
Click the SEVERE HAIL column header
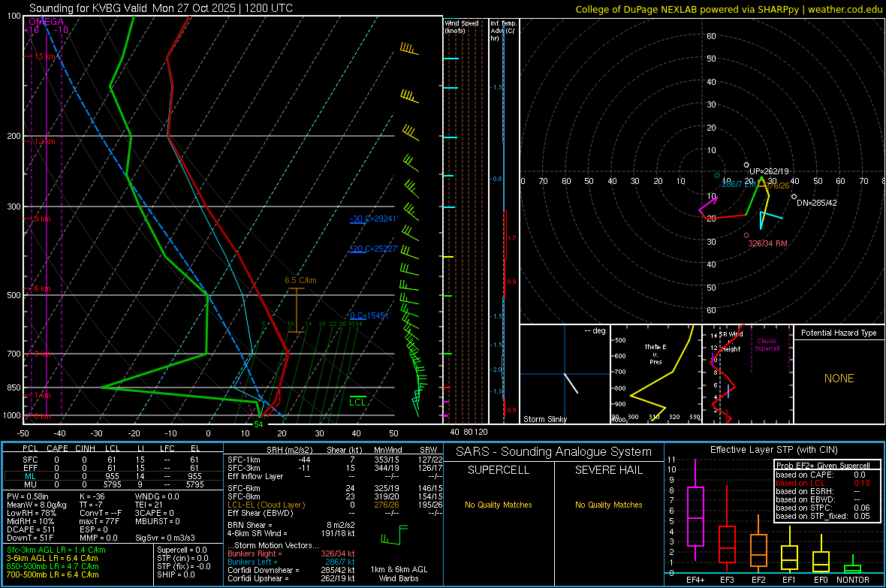click(608, 470)
